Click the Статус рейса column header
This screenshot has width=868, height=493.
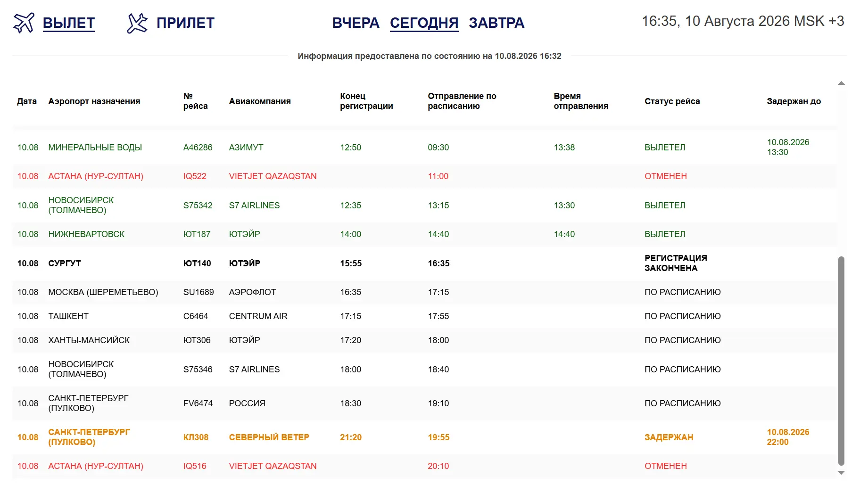click(672, 101)
